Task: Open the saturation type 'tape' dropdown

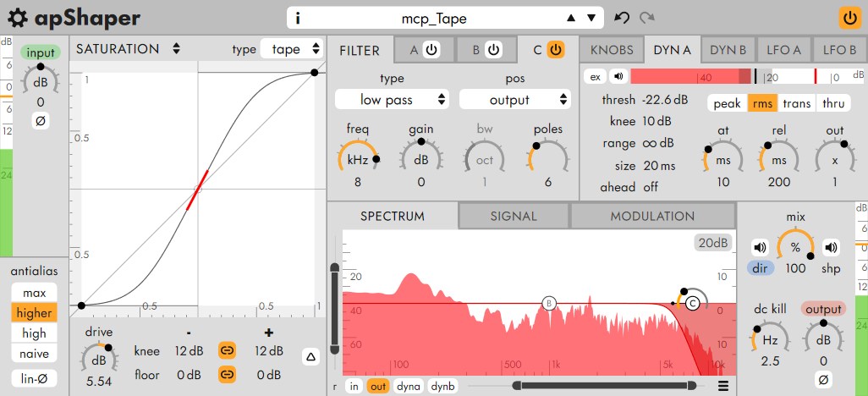Action: click(x=292, y=49)
